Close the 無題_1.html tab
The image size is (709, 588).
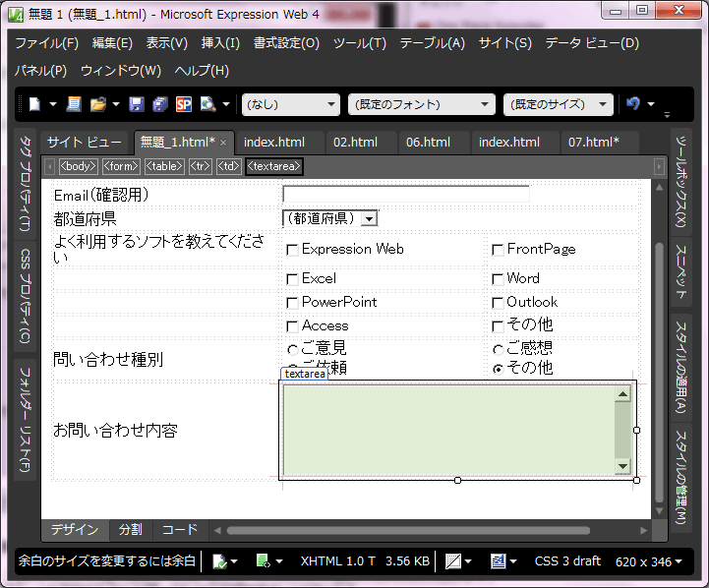[223, 143]
